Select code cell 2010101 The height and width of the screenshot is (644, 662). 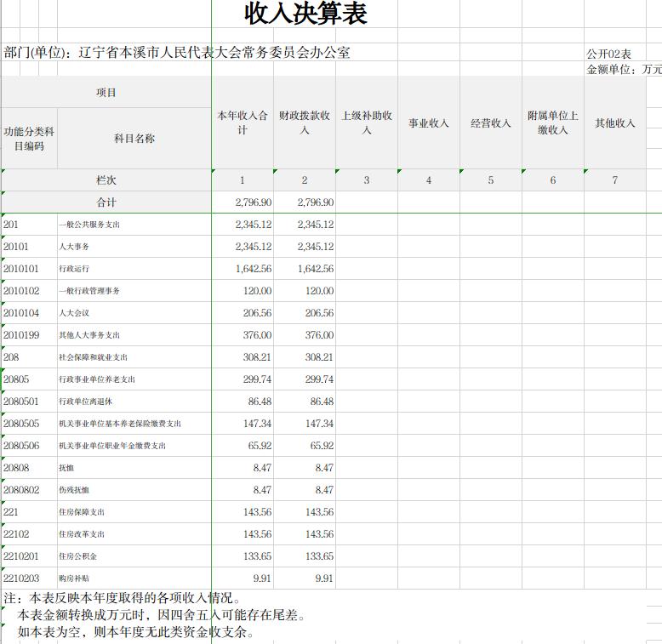tap(29, 269)
